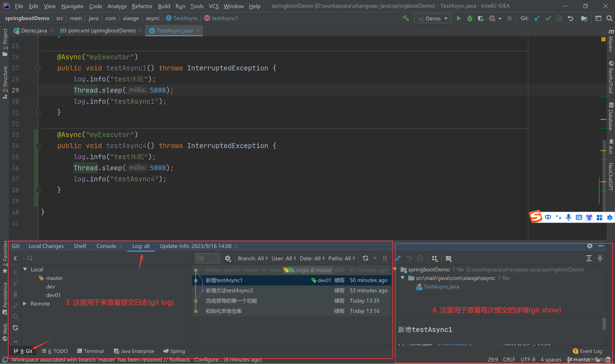Click the Debug bug icon
615x364 pixels.
[469, 18]
